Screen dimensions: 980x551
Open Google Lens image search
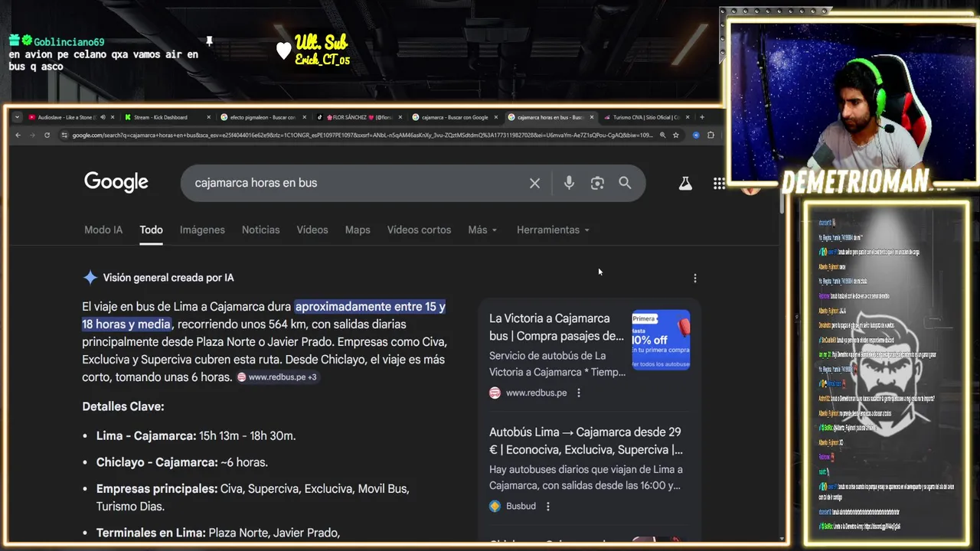coord(597,183)
